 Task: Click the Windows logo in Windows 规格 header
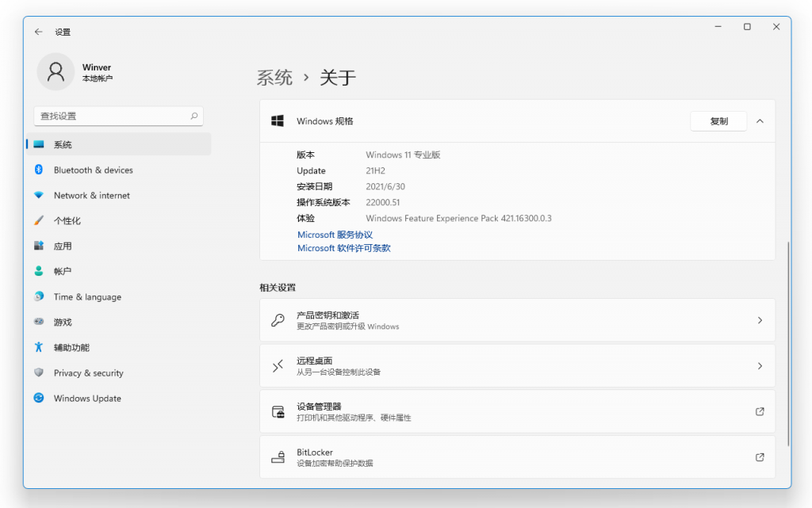click(x=278, y=121)
